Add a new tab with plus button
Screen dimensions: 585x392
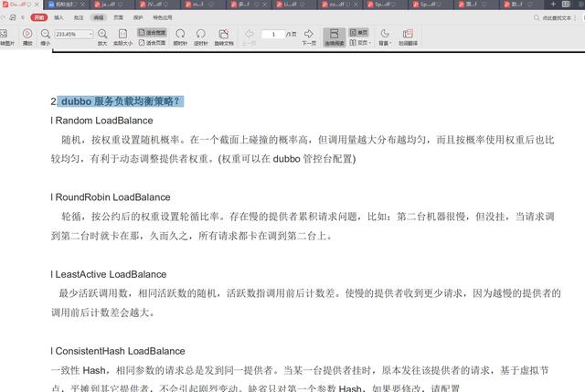553,4
